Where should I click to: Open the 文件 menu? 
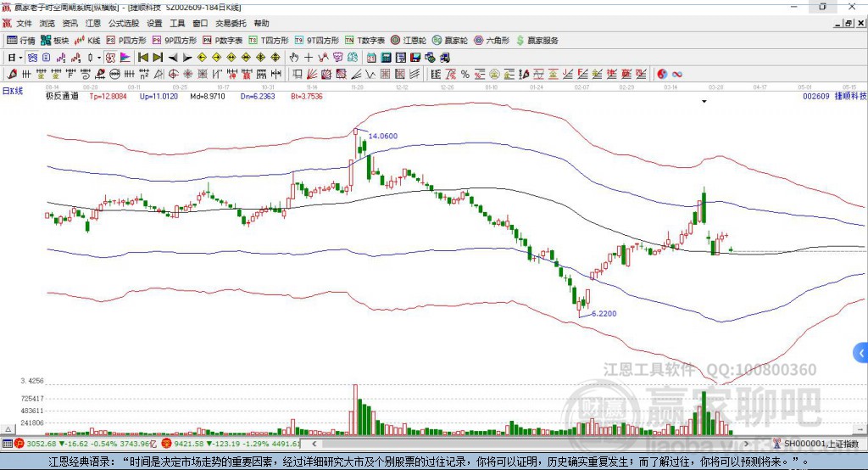pos(24,23)
